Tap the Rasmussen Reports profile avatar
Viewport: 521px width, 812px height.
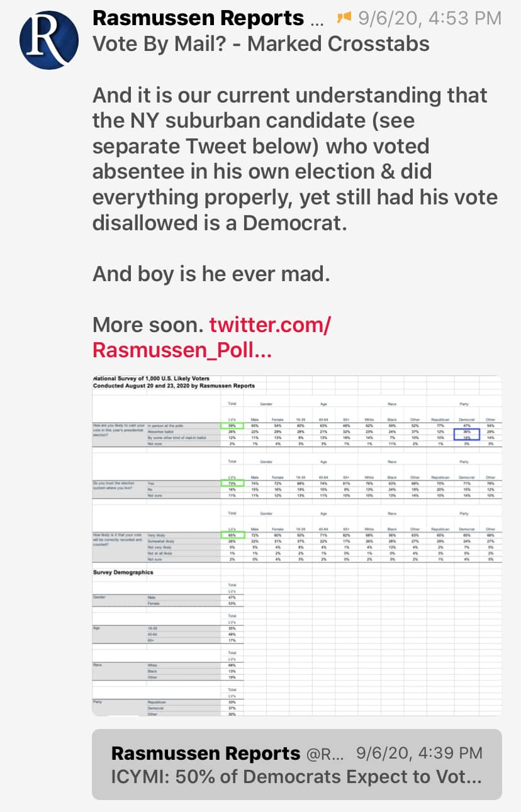(49, 40)
